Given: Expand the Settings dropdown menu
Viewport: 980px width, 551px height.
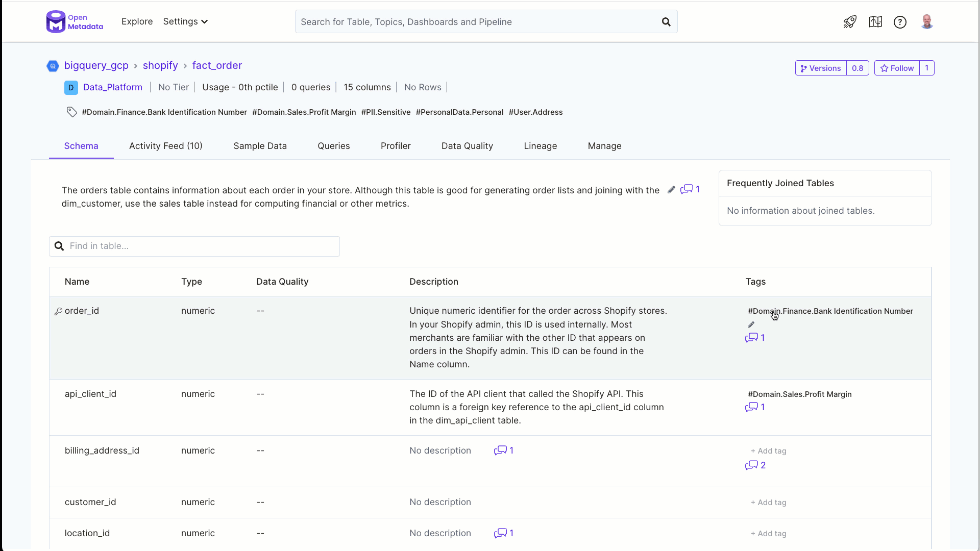Looking at the screenshot, I should pos(185,21).
